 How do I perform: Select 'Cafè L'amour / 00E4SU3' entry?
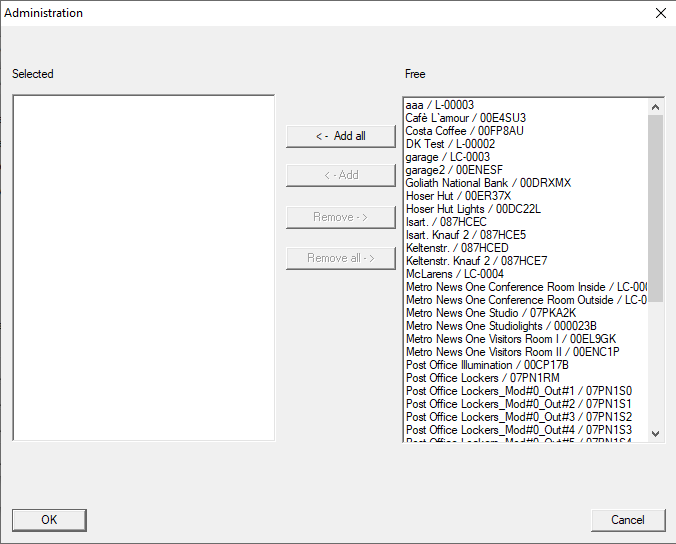tap(465, 118)
